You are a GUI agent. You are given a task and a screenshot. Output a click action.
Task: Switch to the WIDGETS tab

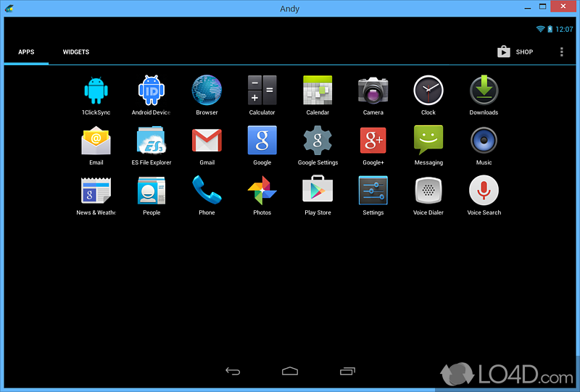[x=76, y=52]
